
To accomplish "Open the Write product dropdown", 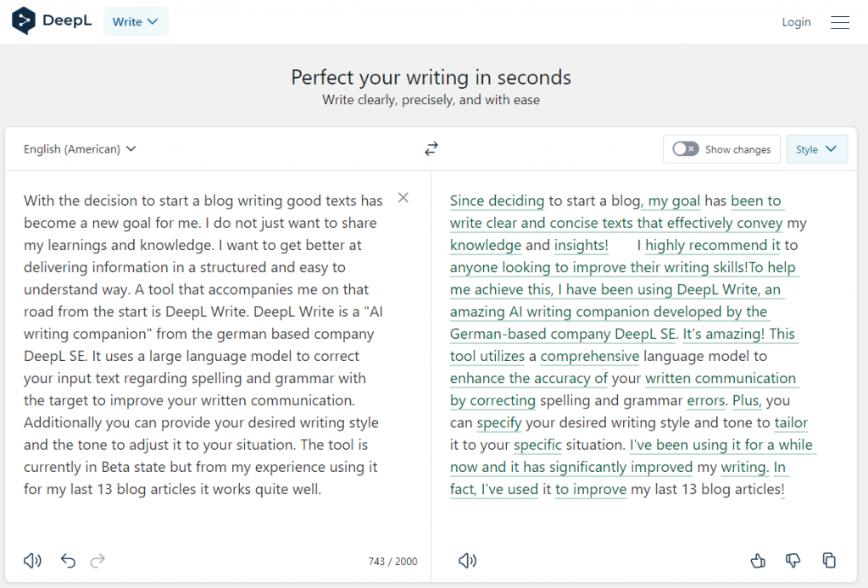I will click(136, 22).
